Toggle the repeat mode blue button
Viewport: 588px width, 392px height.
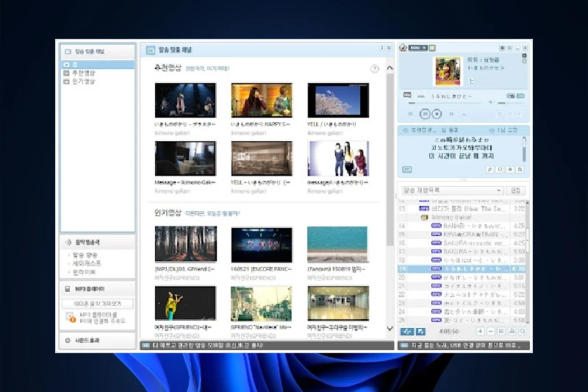(x=420, y=332)
